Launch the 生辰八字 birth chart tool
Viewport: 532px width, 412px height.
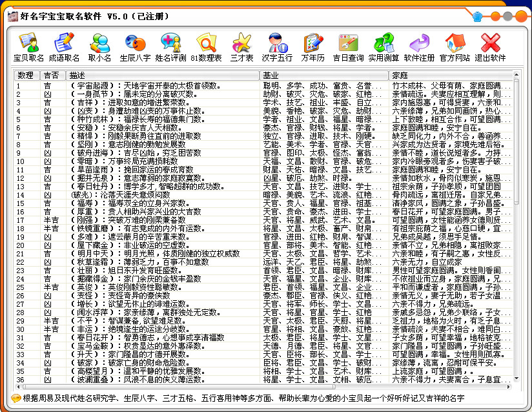(135, 46)
